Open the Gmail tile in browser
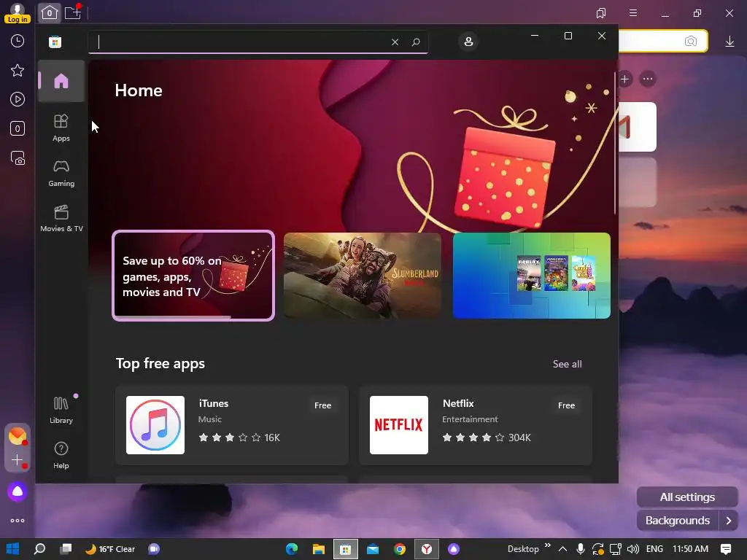747x560 pixels. tap(638, 127)
